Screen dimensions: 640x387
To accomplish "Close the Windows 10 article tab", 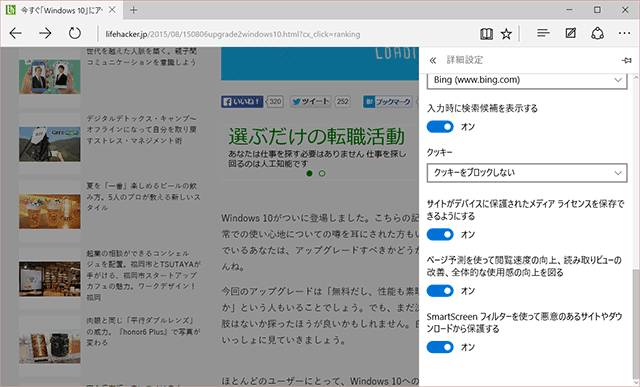I will tap(113, 10).
